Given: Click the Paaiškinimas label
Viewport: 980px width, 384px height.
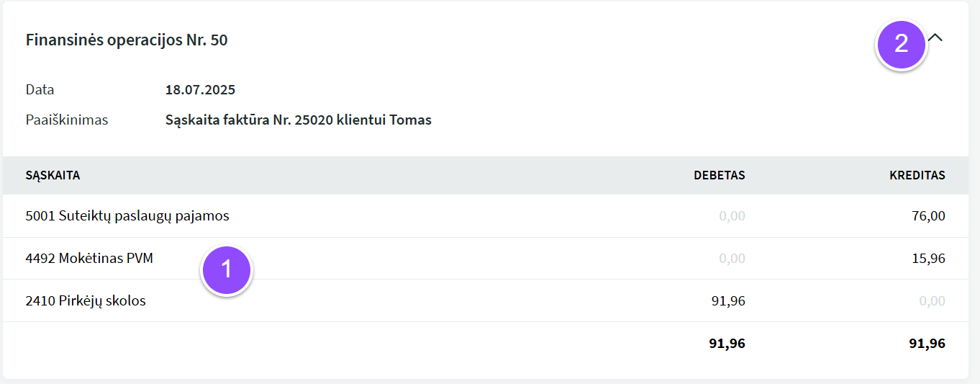Looking at the screenshot, I should point(67,120).
